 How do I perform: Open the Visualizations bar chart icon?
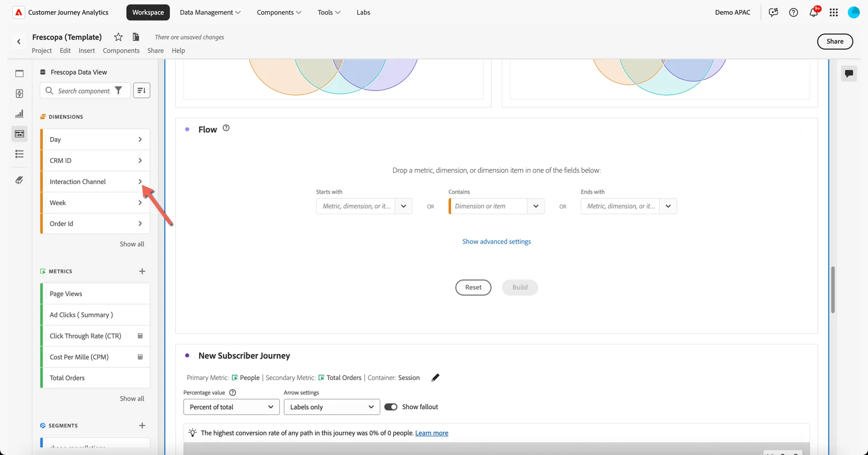(x=19, y=114)
